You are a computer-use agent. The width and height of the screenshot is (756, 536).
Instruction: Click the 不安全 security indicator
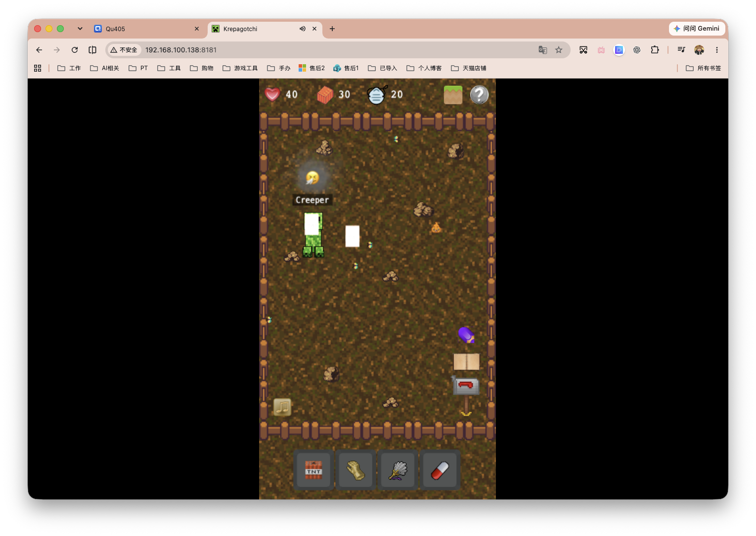[x=124, y=50]
